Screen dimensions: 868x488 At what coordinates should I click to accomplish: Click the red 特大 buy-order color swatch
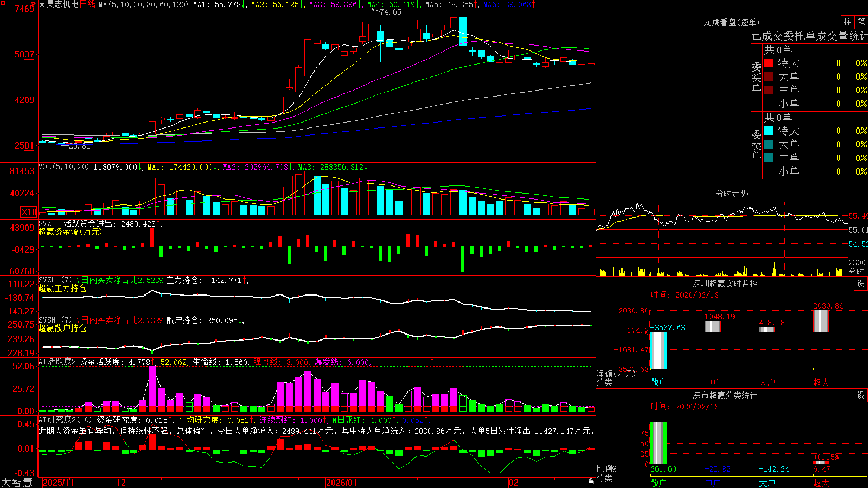[x=768, y=63]
